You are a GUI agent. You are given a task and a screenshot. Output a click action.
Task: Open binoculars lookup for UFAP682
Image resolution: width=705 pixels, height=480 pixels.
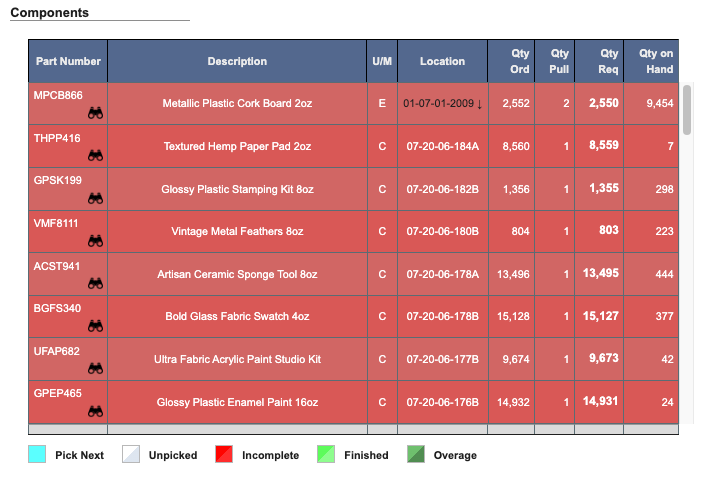click(x=95, y=369)
